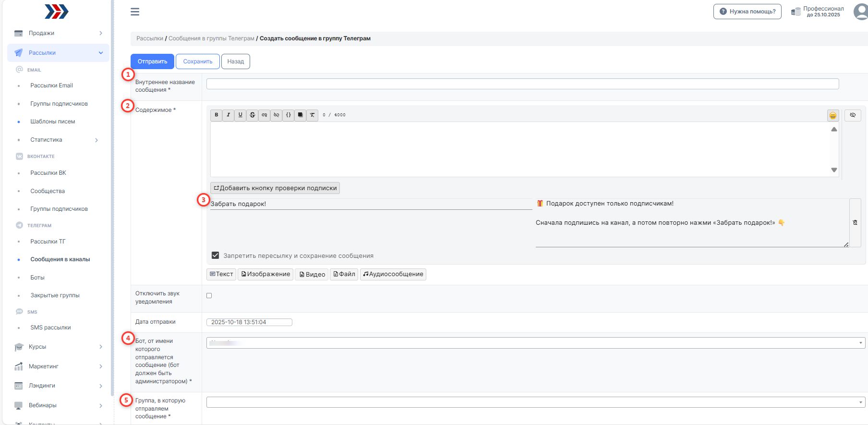Enable the mute notification sound checkbox

pyautogui.click(x=209, y=296)
